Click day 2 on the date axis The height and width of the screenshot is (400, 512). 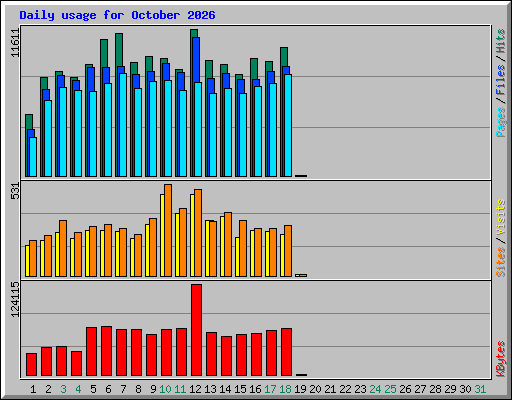coord(48,389)
